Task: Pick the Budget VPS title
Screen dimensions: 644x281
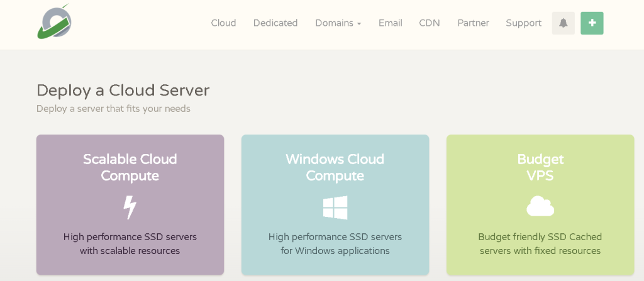Action: click(540, 168)
